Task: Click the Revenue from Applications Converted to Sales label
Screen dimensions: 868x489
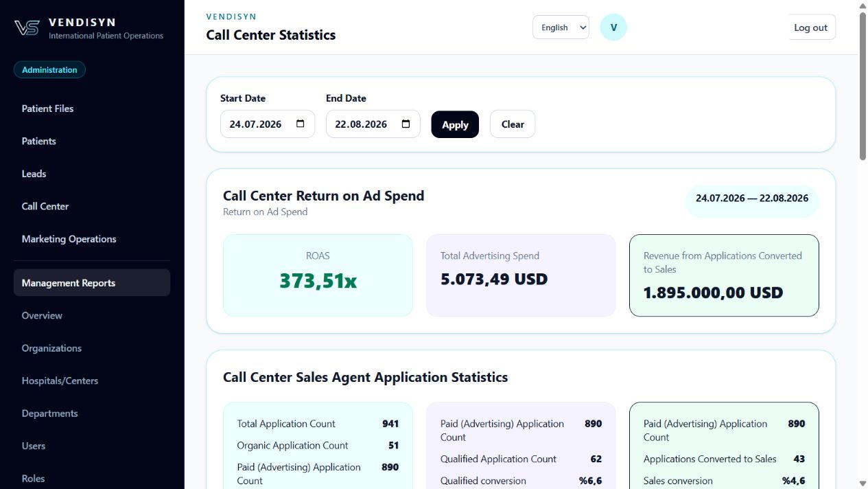Action: [x=723, y=262]
